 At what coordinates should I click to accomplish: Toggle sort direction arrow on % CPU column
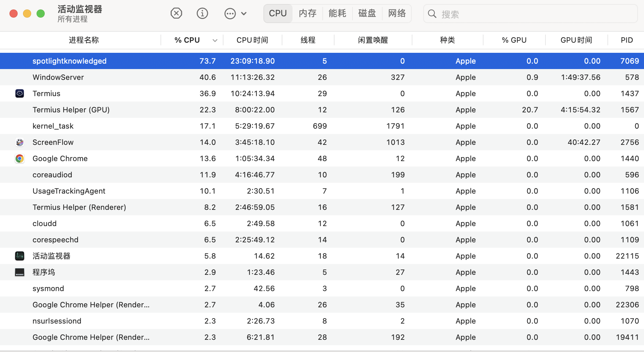[215, 41]
